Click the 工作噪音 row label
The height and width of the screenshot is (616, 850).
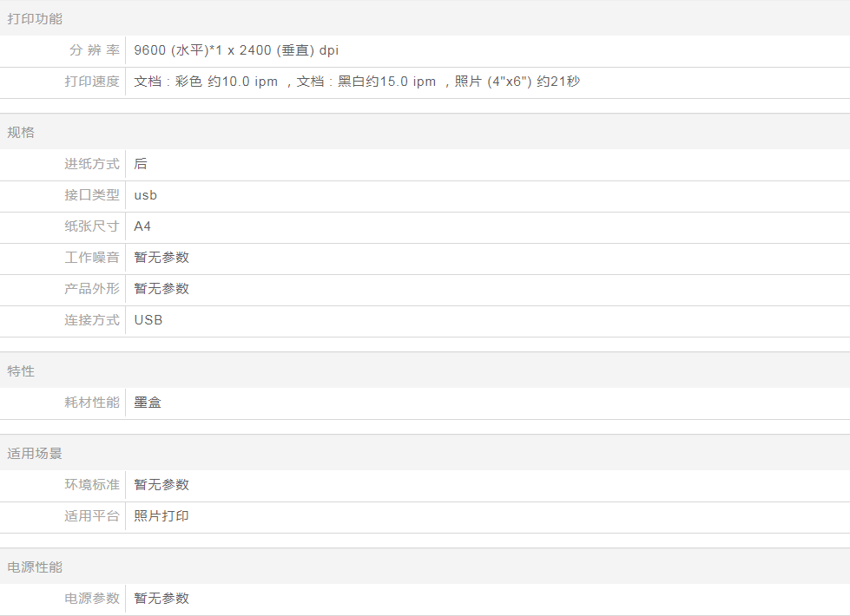pyautogui.click(x=92, y=258)
